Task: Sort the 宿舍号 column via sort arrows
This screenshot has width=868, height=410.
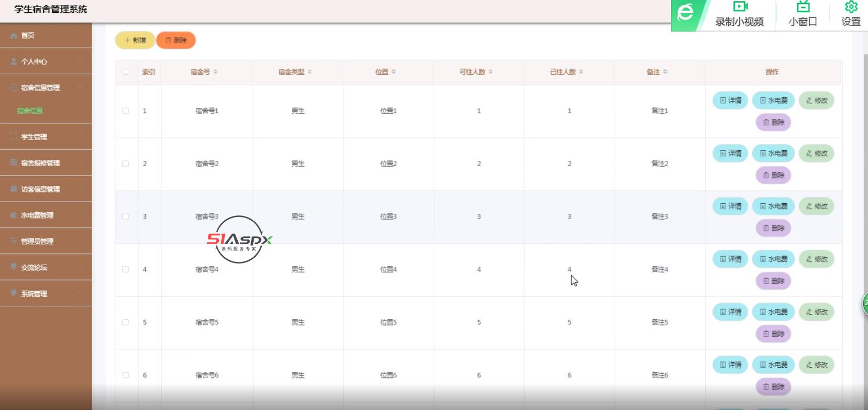Action: [215, 72]
